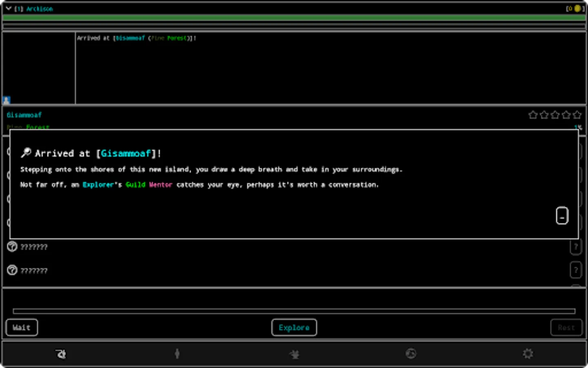The width and height of the screenshot is (588, 368).
Task: Click the globe icon beside the first ??????? entry
Action: (11, 247)
